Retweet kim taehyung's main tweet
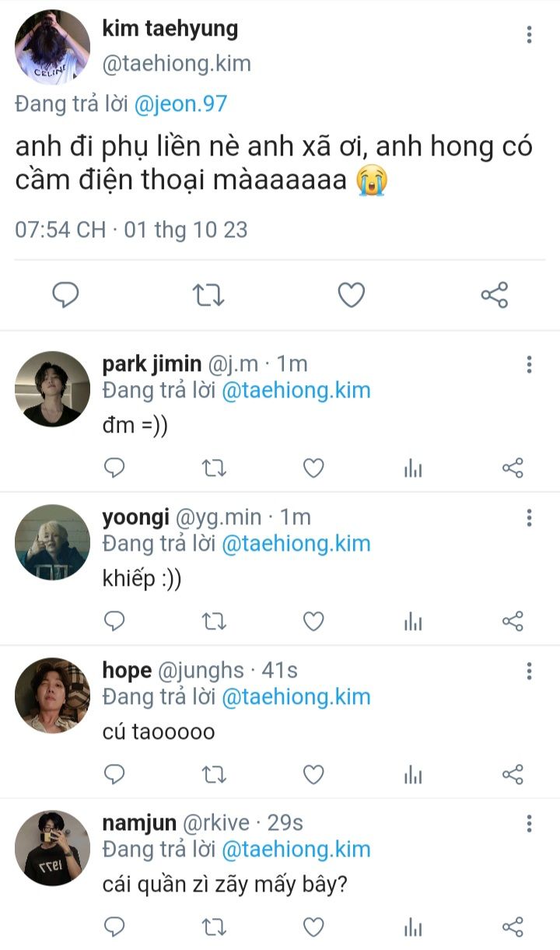The height and width of the screenshot is (950, 560). [208, 295]
